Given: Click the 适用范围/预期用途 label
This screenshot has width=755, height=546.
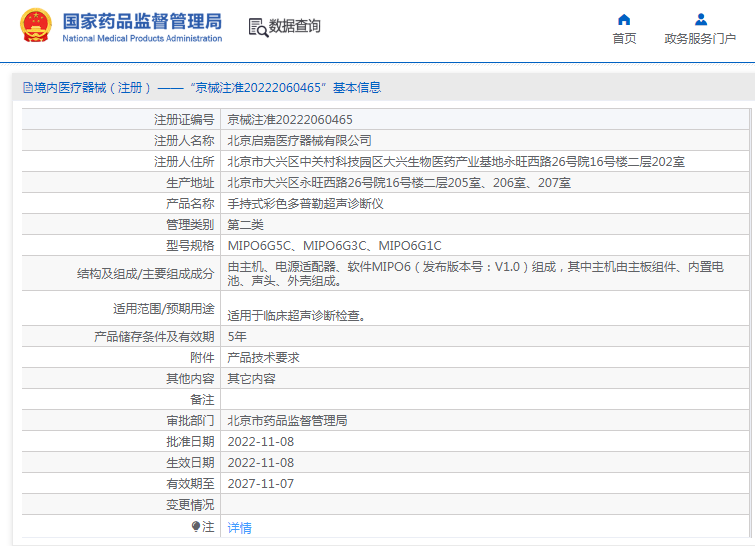Looking at the screenshot, I should 164,309.
